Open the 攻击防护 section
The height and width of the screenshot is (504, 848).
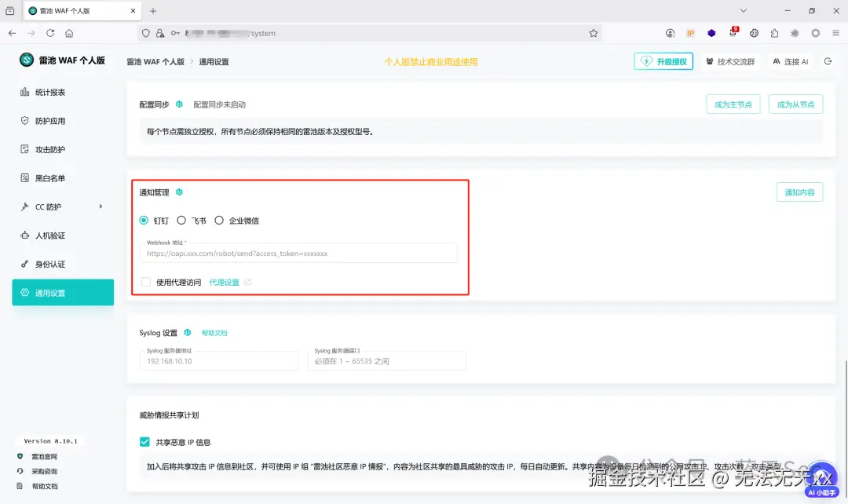(46, 149)
